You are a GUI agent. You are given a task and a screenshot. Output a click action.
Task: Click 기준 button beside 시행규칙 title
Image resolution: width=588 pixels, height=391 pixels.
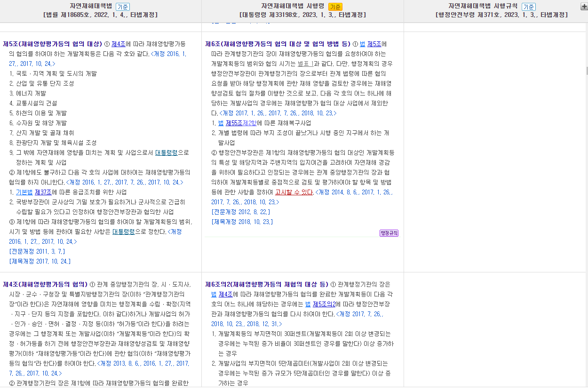point(528,7)
